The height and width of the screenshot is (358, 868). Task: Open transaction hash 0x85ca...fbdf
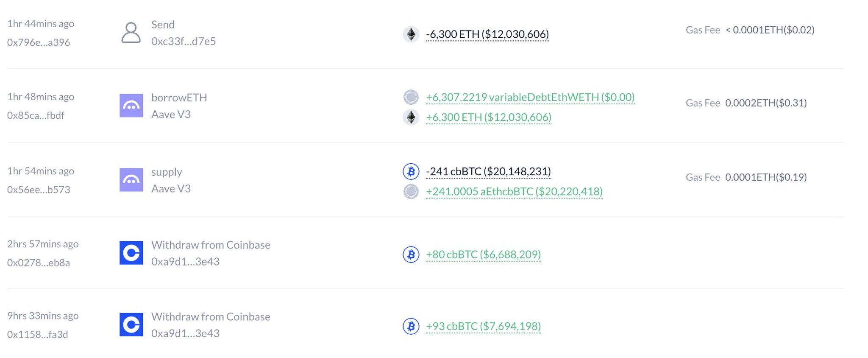point(36,115)
